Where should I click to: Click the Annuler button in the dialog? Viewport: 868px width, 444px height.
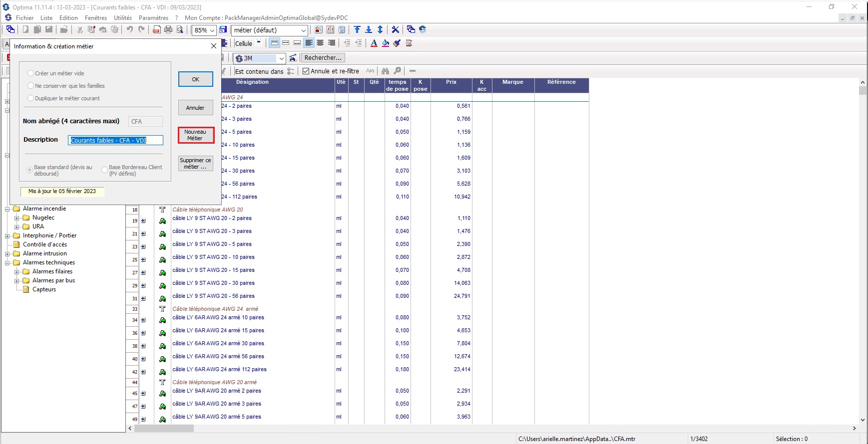pyautogui.click(x=196, y=108)
